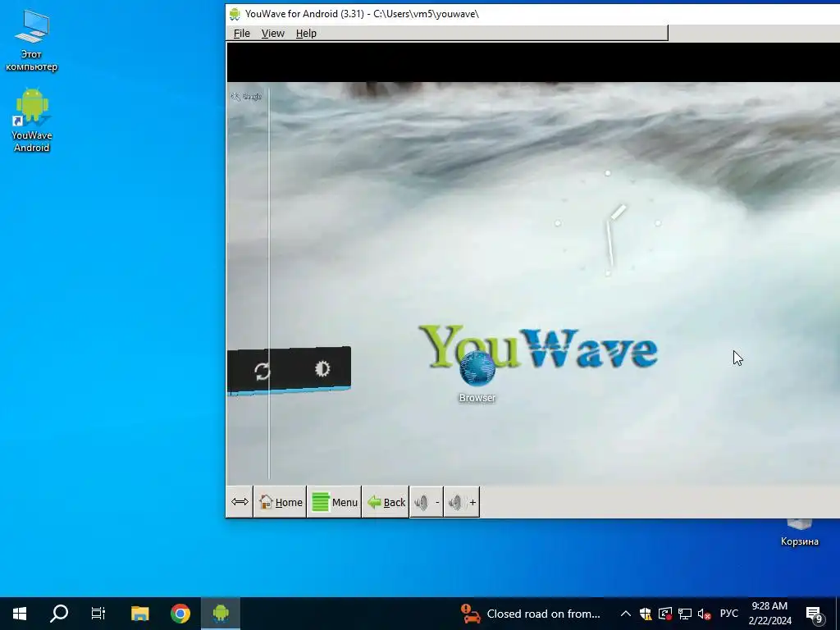This screenshot has height=630, width=840.
Task: Tap the analog clock widget
Action: tap(608, 223)
